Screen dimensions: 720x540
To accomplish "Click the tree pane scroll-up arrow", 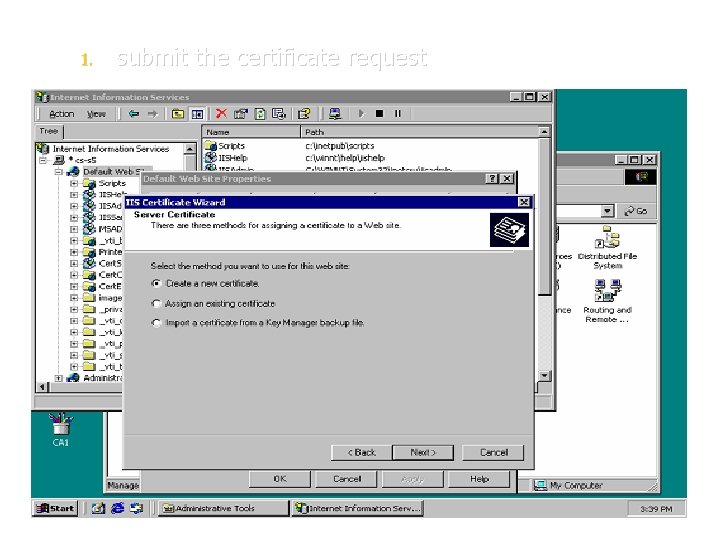I will 190,149.
